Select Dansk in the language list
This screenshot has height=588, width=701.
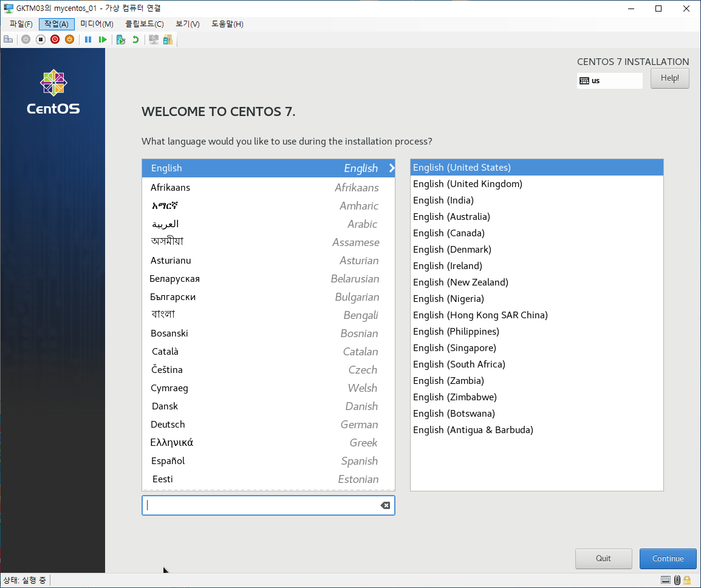tap(268, 406)
